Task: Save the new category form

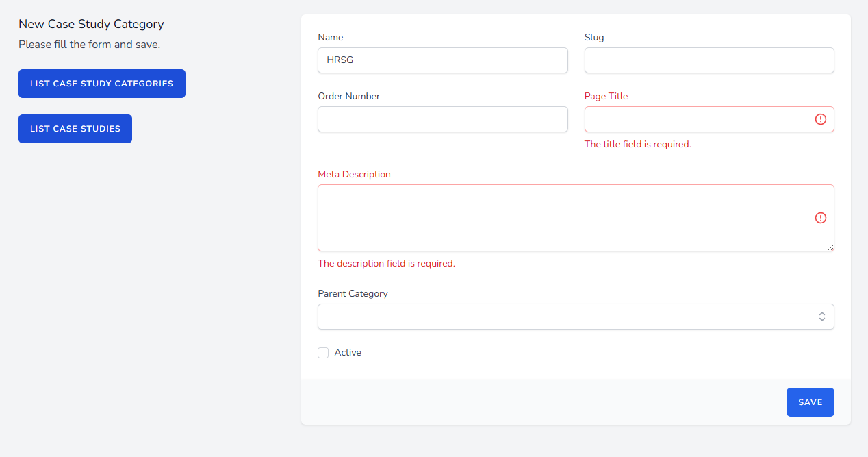Action: pos(810,402)
